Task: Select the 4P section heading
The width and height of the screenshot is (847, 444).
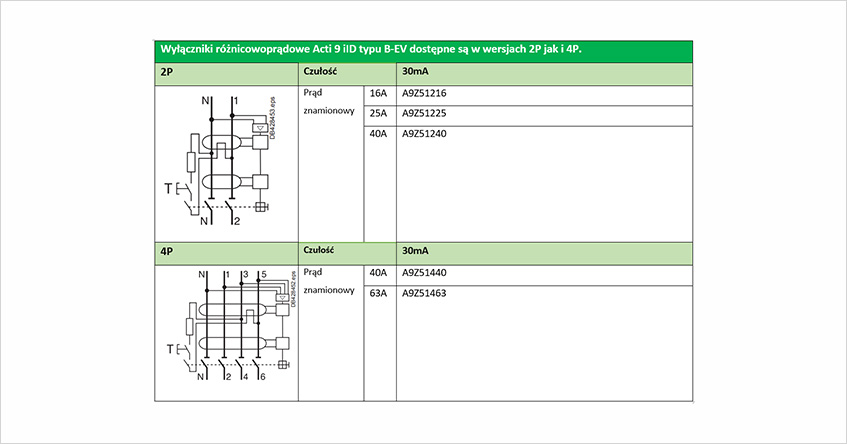Action: (x=166, y=251)
